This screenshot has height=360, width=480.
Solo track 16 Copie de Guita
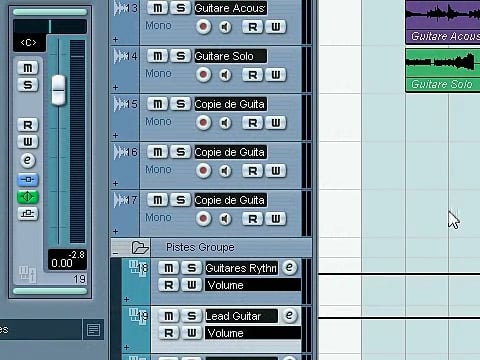[180, 152]
